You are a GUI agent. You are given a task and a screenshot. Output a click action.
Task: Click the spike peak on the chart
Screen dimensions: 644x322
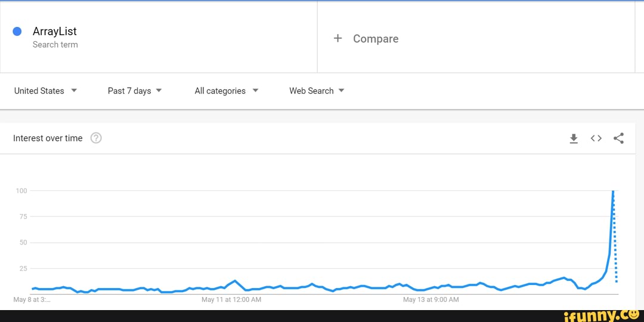click(613, 191)
